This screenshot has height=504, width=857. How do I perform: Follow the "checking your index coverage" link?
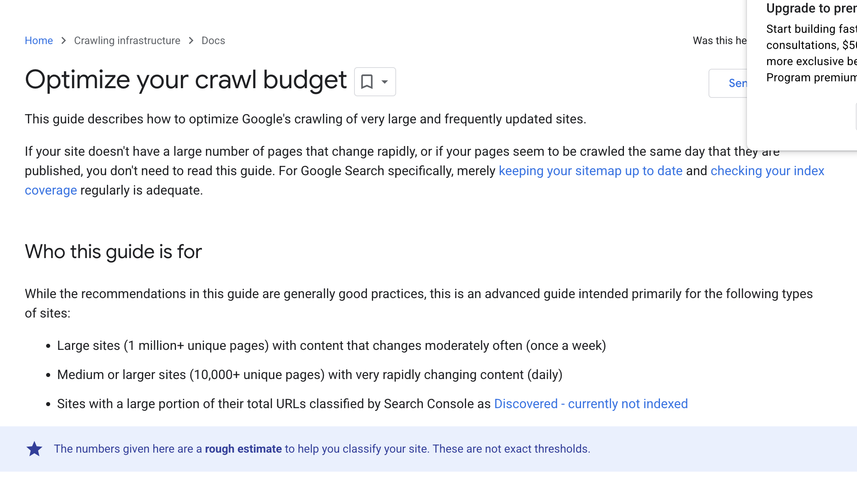[767, 171]
